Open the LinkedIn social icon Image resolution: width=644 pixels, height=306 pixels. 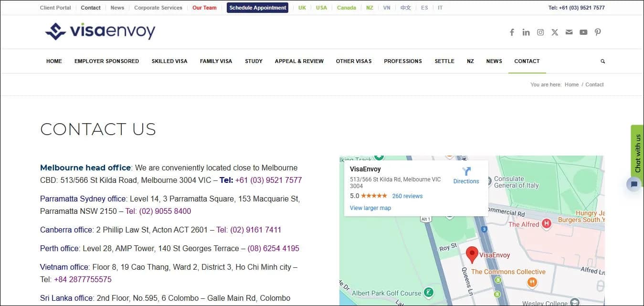point(526,32)
